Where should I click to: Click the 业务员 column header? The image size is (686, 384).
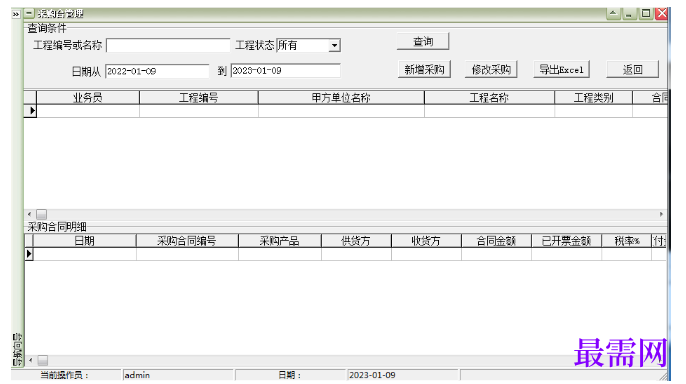coord(88,98)
